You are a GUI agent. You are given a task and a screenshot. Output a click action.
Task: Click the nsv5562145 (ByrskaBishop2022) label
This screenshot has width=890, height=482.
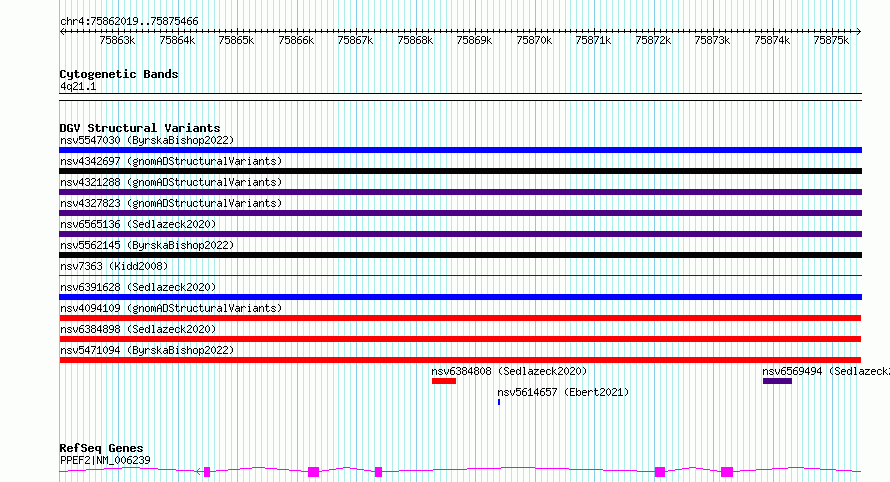(147, 245)
